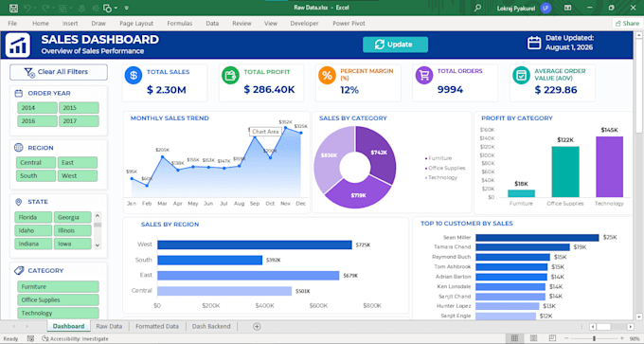644x344 pixels.
Task: Click the macro record icon in status bar
Action: pos(30,338)
